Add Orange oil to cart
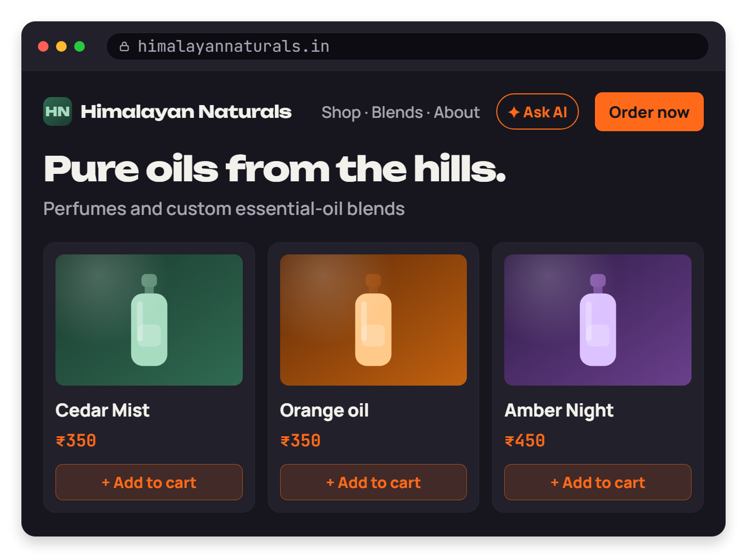 [x=373, y=482]
